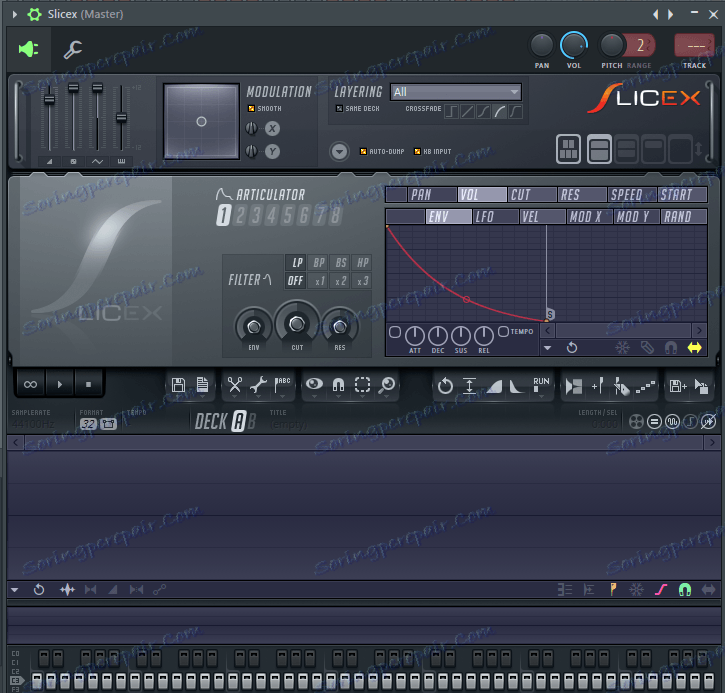
Task: Click the green plug icon at top left
Action: pos(28,49)
